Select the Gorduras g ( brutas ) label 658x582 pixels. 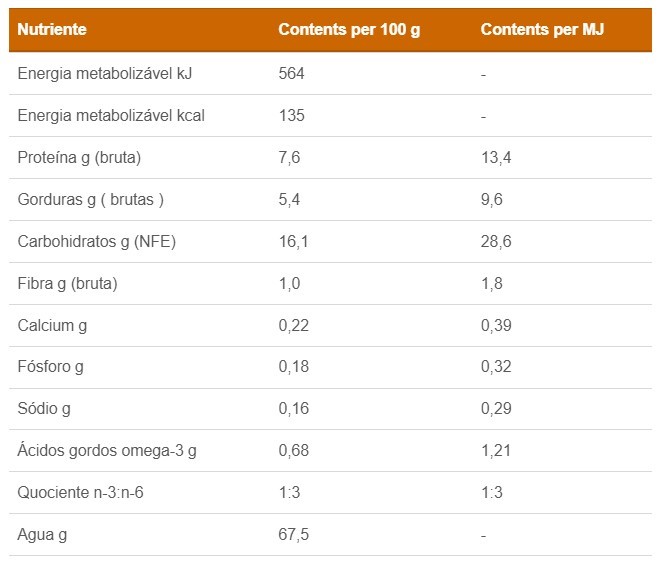91,199
